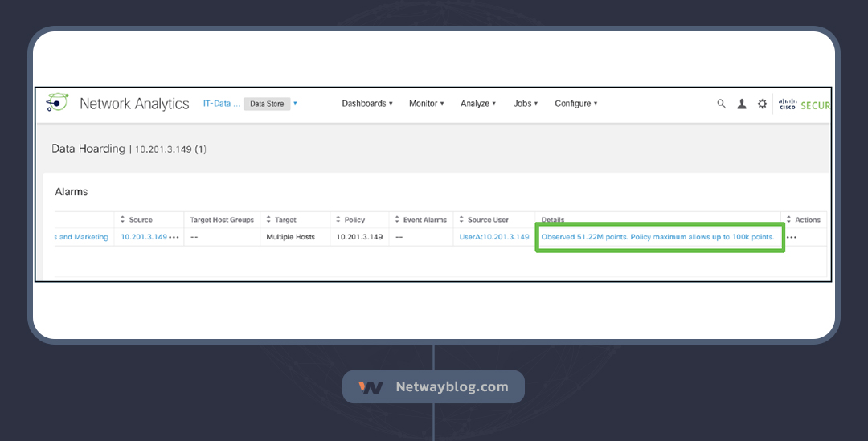
Task: Sort alarms by Target column
Action: [269, 219]
